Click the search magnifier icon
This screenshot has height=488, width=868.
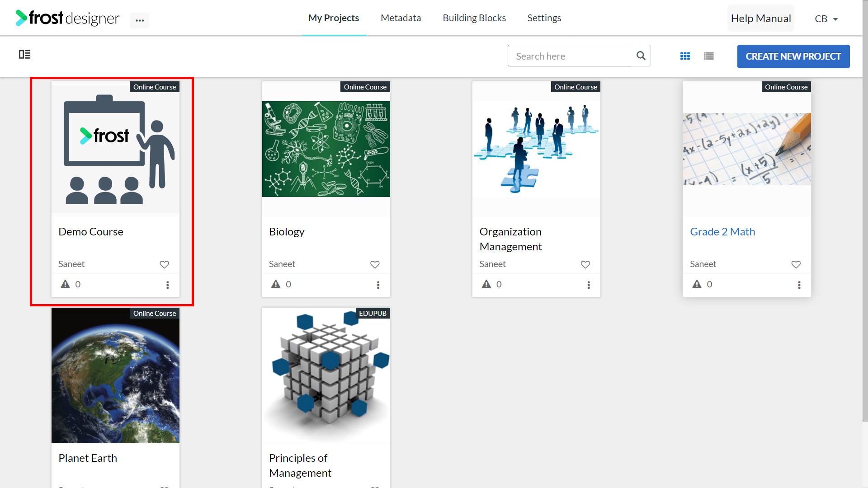click(x=641, y=56)
